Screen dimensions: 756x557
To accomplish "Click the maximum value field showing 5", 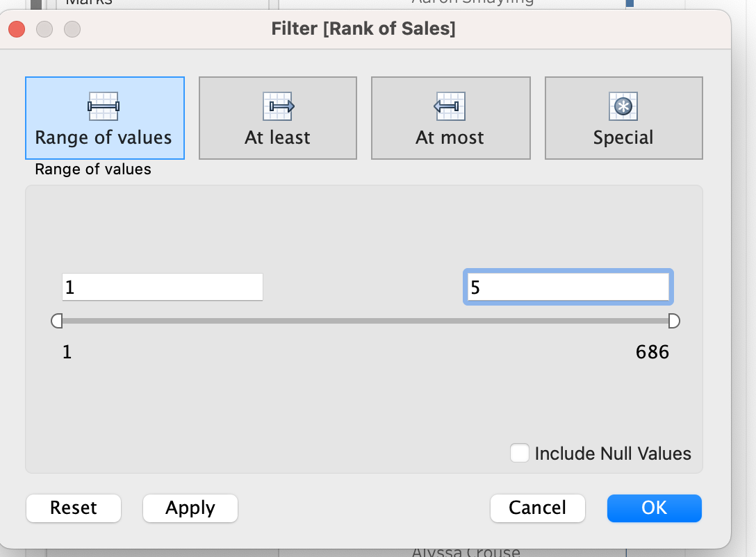I will pos(568,287).
